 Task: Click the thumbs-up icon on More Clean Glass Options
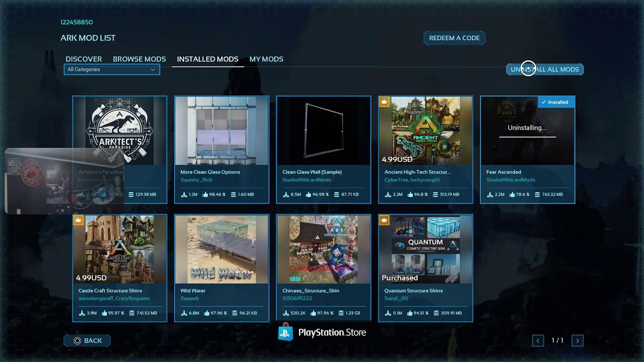coord(205,195)
